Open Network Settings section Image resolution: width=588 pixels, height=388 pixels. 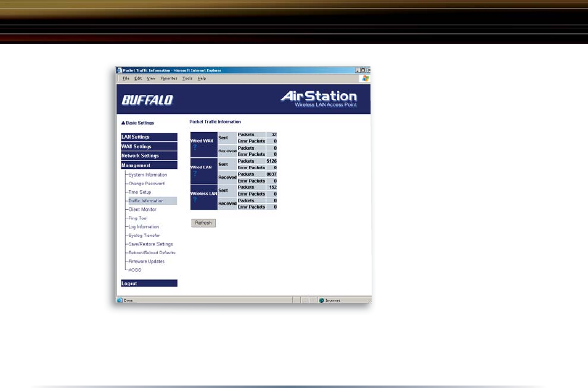click(x=149, y=155)
